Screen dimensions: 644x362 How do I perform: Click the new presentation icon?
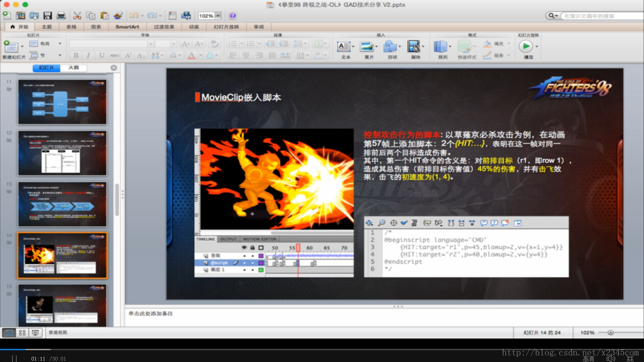click(8, 16)
